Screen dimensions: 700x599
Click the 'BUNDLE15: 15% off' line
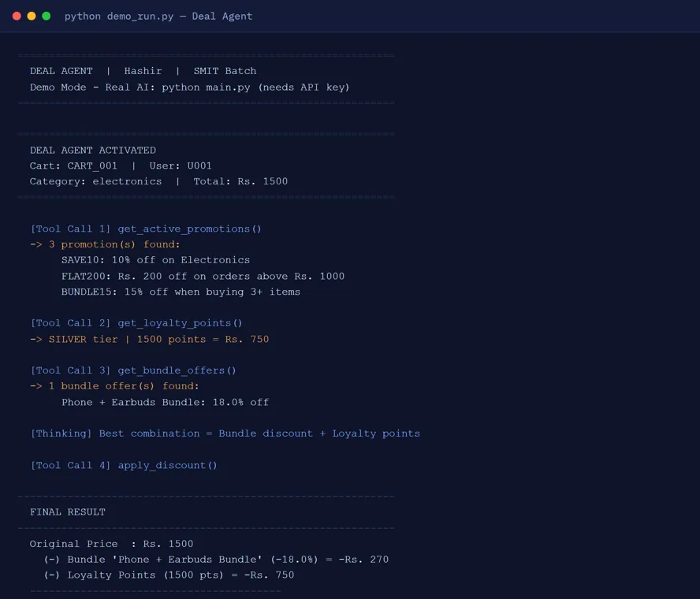pos(181,292)
